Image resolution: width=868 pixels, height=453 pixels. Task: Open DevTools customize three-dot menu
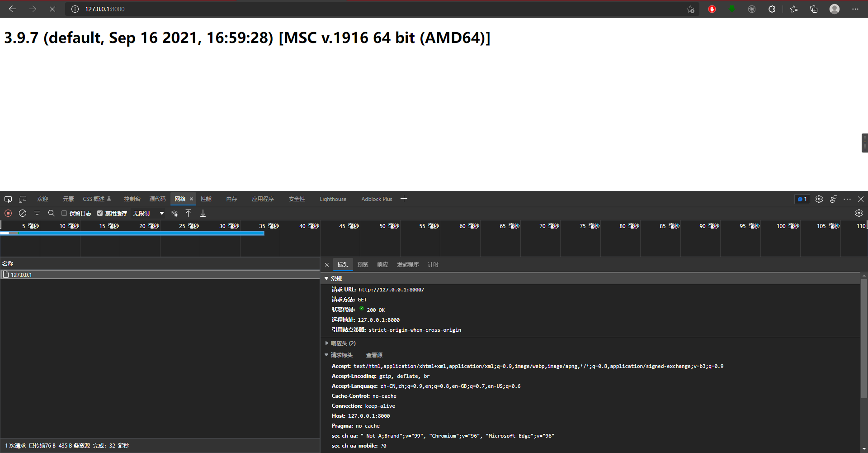[847, 199]
